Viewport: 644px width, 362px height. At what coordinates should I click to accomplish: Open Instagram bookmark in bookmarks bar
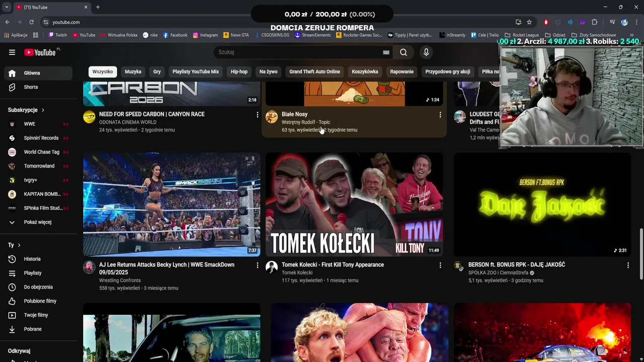(205, 35)
